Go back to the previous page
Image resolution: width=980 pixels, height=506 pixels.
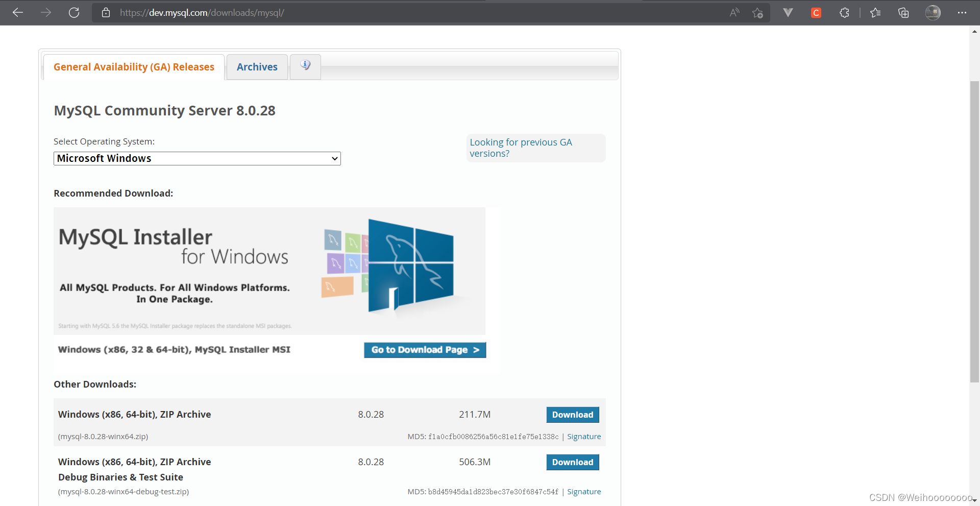(x=18, y=13)
